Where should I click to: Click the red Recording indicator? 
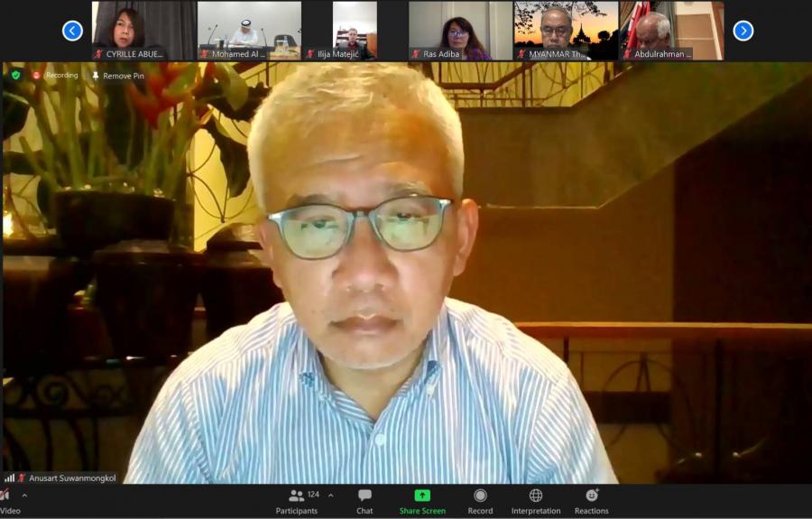click(55, 76)
